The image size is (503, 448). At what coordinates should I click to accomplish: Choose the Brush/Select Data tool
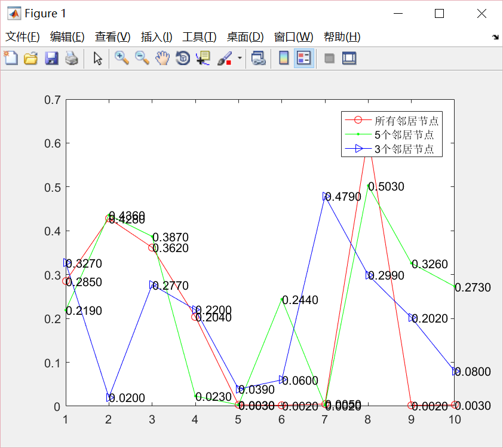point(225,59)
